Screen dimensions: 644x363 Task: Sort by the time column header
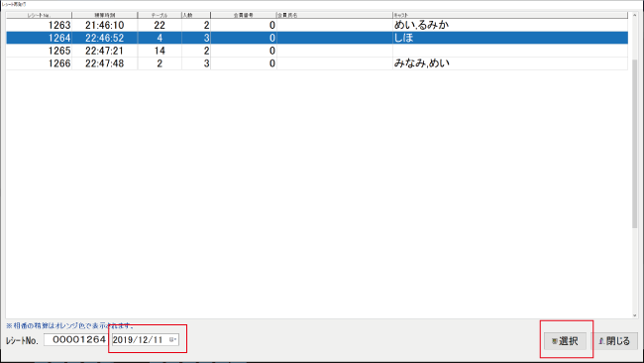pos(105,15)
